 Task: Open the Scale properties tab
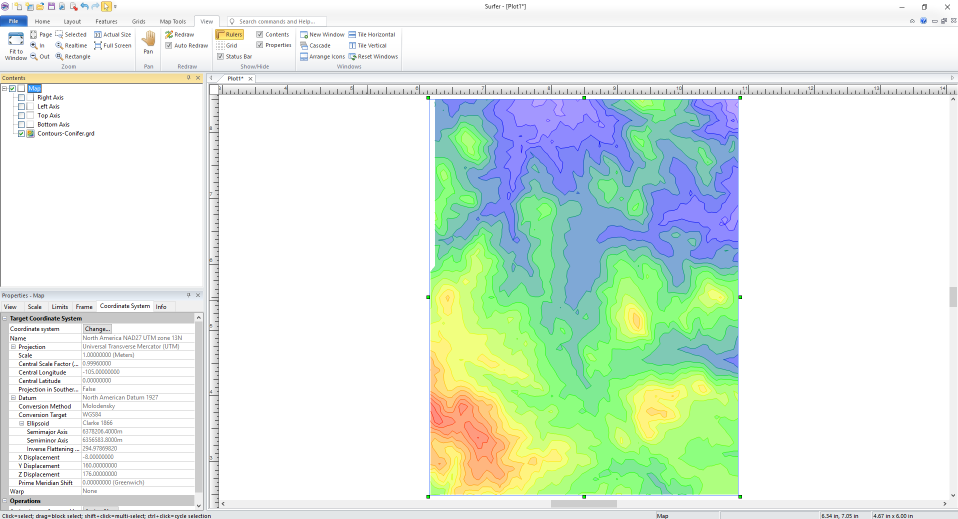[x=35, y=307]
